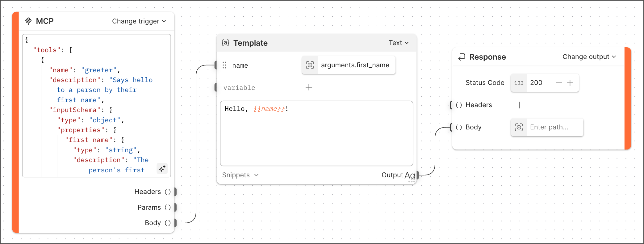
Task: Increase status code with plus button
Action: click(570, 83)
